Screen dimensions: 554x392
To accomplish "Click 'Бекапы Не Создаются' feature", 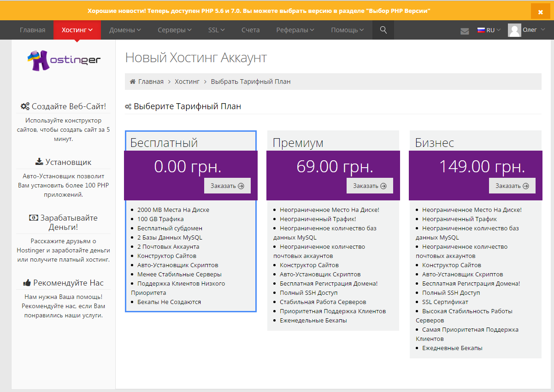I will point(169,302).
